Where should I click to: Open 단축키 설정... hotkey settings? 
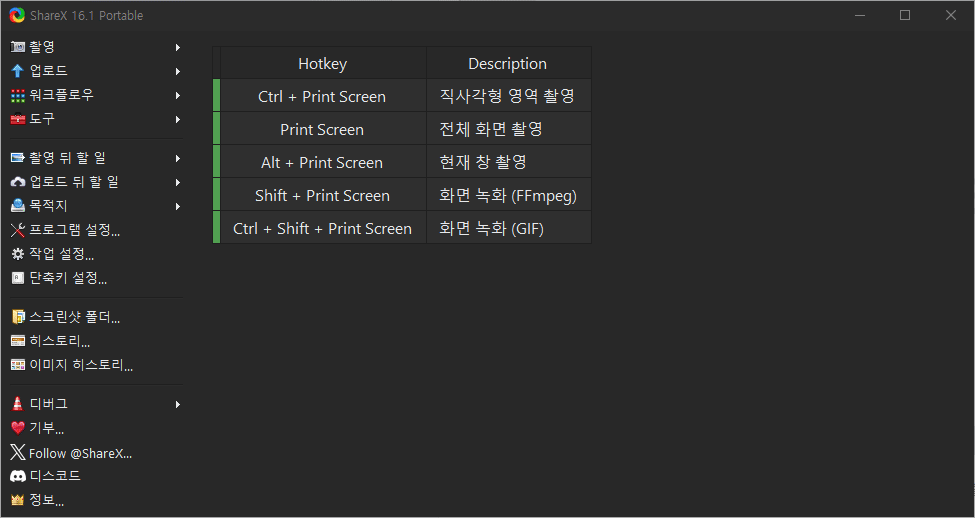pyautogui.click(x=96, y=278)
